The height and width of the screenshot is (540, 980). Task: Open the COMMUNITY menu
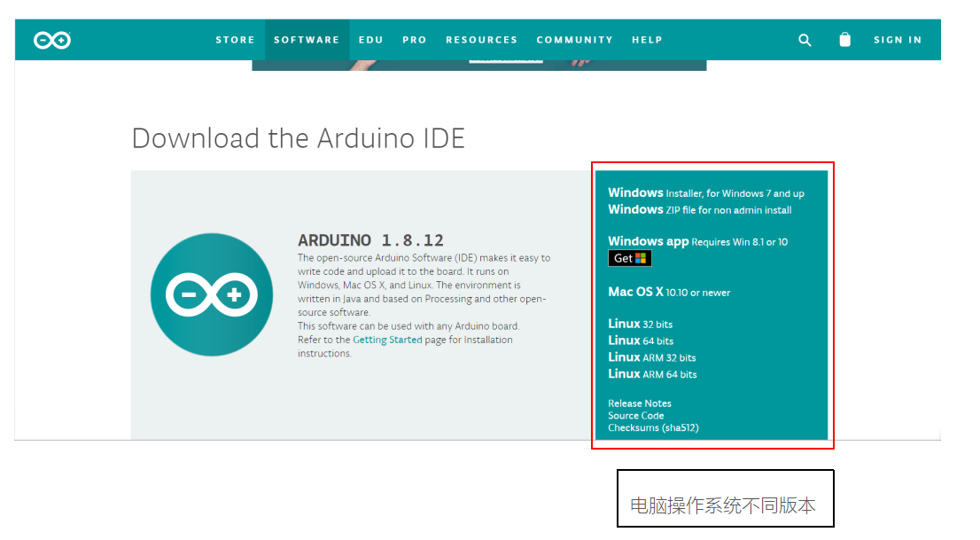point(575,40)
